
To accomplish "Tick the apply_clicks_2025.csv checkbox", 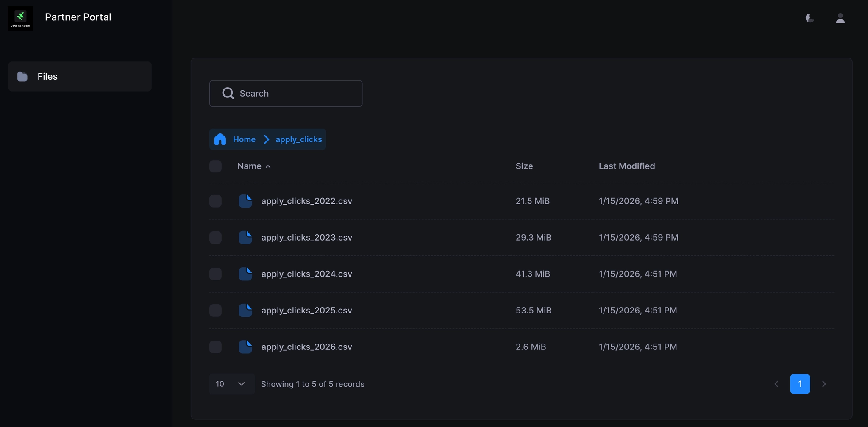I will [x=215, y=310].
